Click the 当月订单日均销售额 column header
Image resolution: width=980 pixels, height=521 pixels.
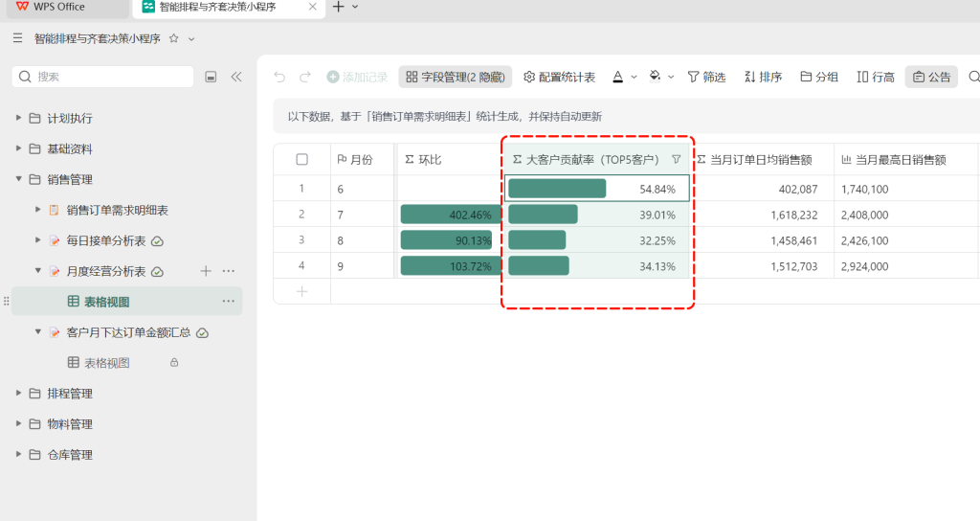[x=761, y=160]
